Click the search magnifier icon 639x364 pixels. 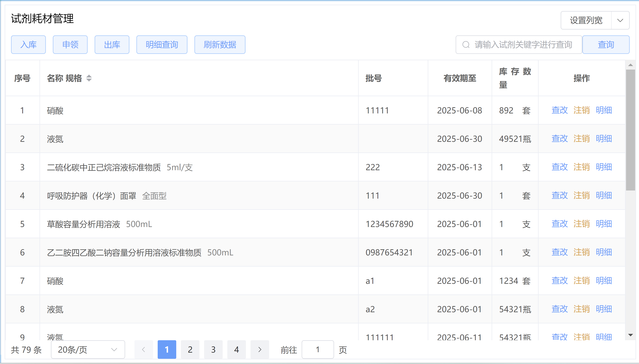tap(465, 45)
